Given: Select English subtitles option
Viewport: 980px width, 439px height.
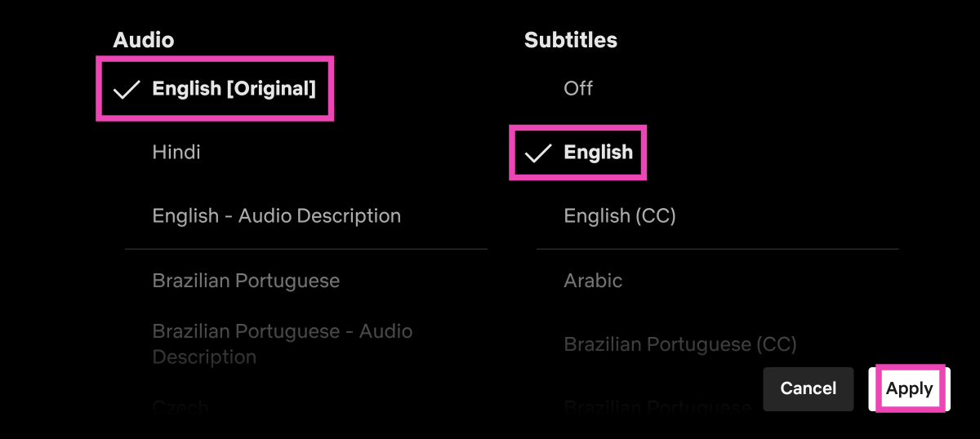Looking at the screenshot, I should click(x=598, y=153).
